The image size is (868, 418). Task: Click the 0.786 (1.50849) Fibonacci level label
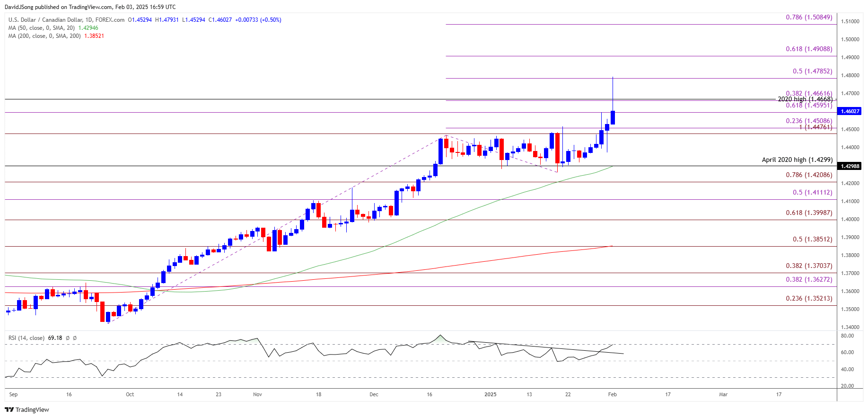click(x=809, y=18)
